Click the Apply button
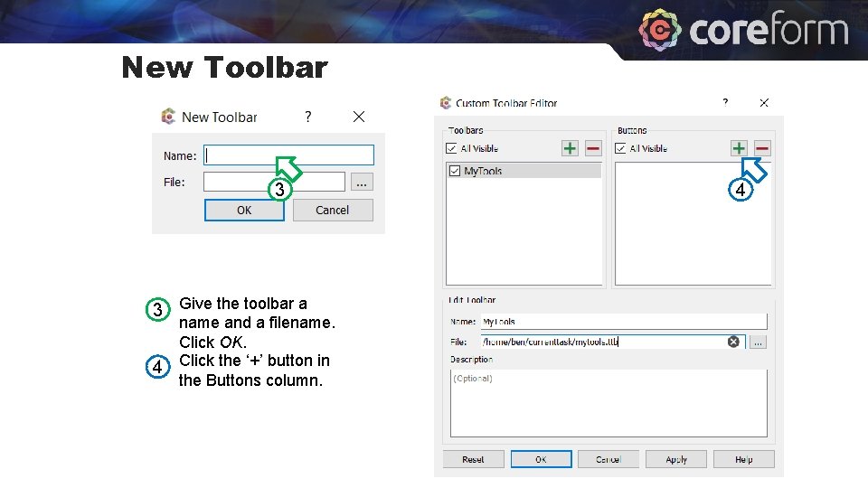The width and height of the screenshot is (868, 488). [x=676, y=459]
